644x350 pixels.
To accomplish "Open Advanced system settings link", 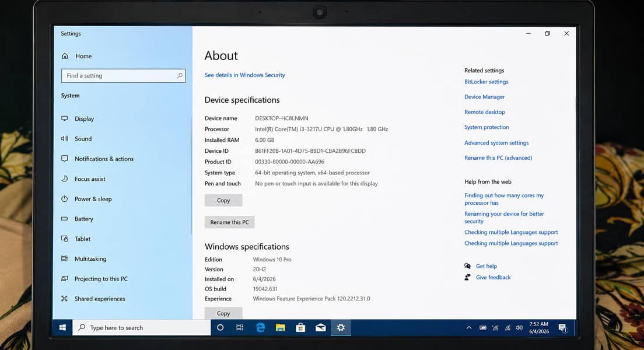I will point(496,143).
